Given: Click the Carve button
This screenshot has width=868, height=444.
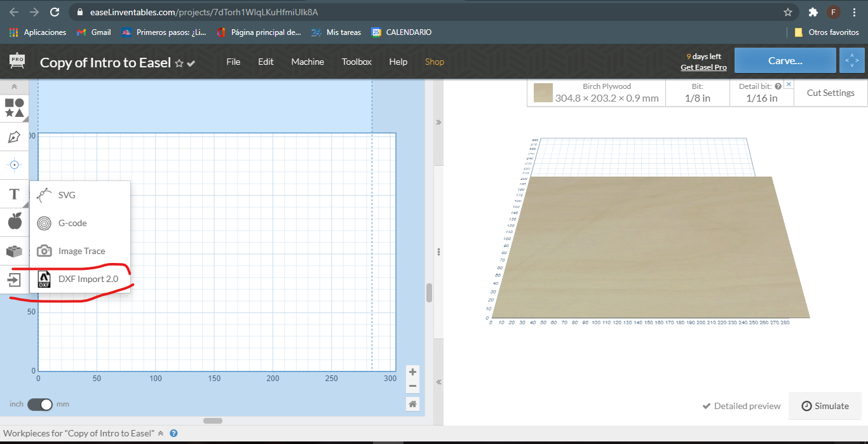Looking at the screenshot, I should (x=785, y=61).
